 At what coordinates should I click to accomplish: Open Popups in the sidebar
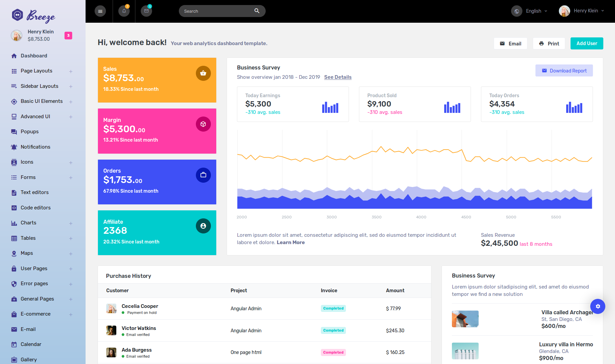click(x=30, y=132)
